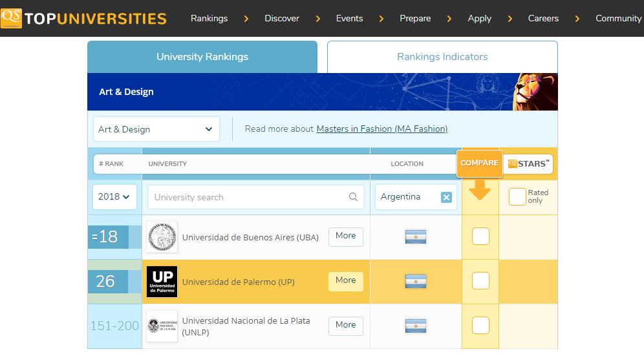Screen dimensions: 644x356
Task: Open the Events menu
Action: coord(350,19)
